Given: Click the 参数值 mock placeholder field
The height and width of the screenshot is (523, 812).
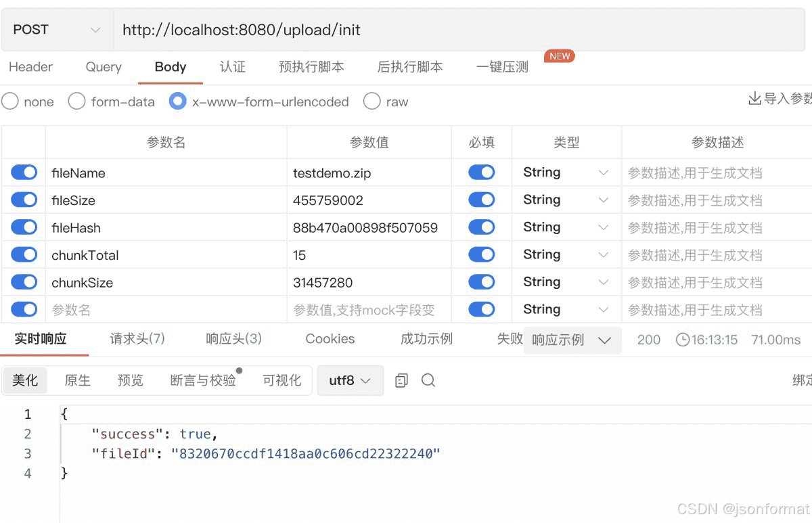Looking at the screenshot, I should point(369,310).
